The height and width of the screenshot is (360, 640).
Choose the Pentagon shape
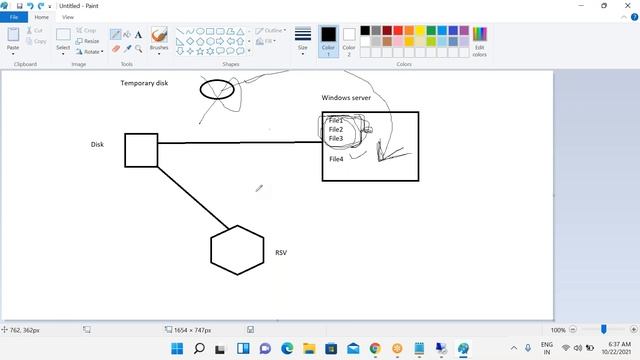[200, 41]
